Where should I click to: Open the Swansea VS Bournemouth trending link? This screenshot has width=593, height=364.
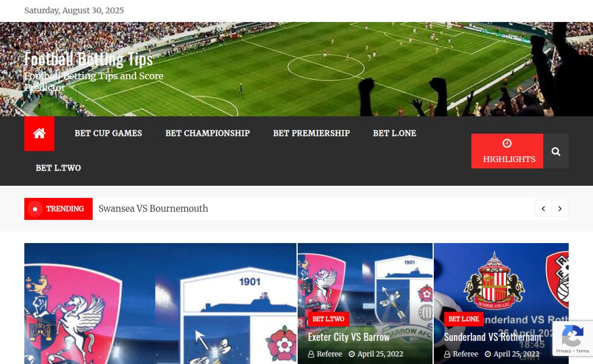pos(153,209)
